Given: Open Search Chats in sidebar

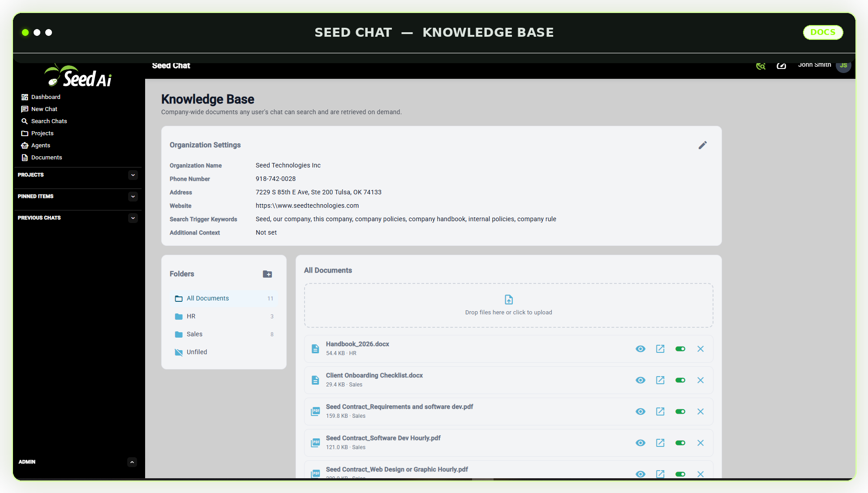Looking at the screenshot, I should click(x=44, y=121).
